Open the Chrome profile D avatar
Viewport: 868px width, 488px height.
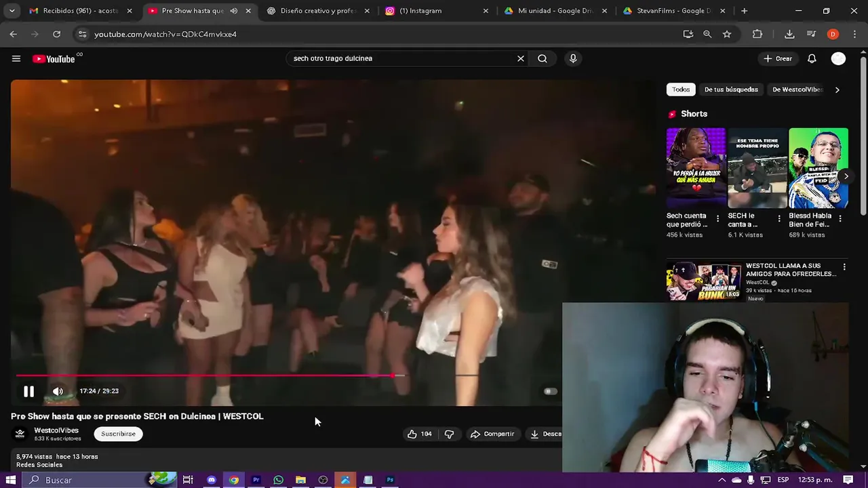(x=833, y=34)
